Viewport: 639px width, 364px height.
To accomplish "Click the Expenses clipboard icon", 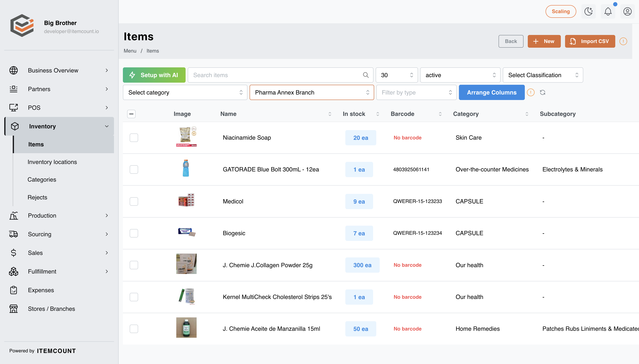I will (14, 290).
